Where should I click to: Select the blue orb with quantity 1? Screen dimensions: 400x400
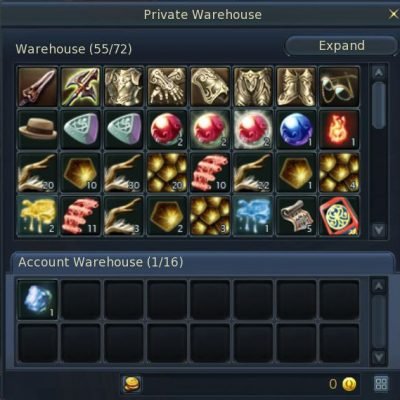tap(296, 130)
